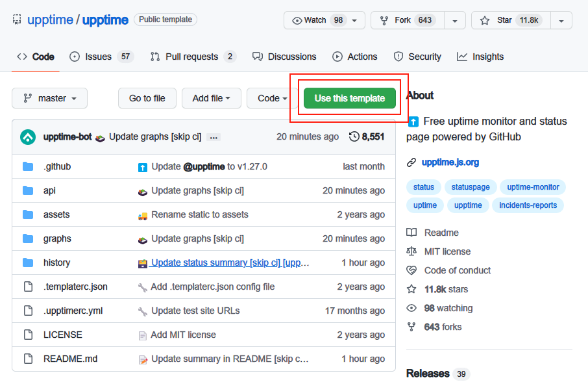Open the Add file dropdown
The image size is (588, 382).
[x=212, y=98]
